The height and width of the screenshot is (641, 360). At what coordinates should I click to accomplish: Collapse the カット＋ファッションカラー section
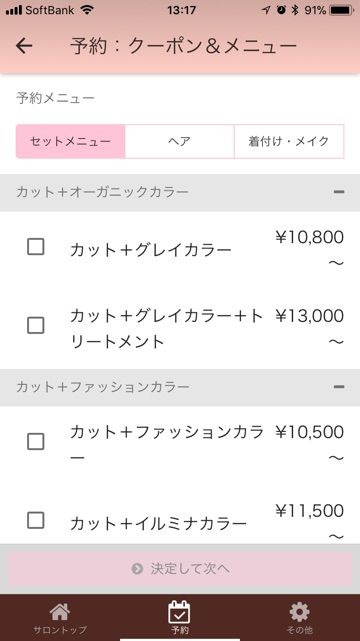point(339,387)
